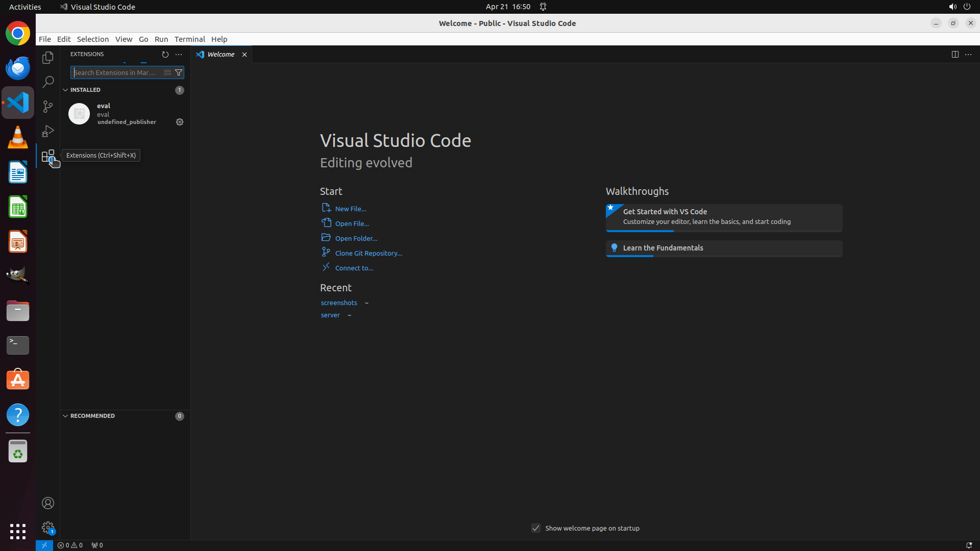Open the Search view in activity bar
The height and width of the screenshot is (551, 980).
(48, 82)
